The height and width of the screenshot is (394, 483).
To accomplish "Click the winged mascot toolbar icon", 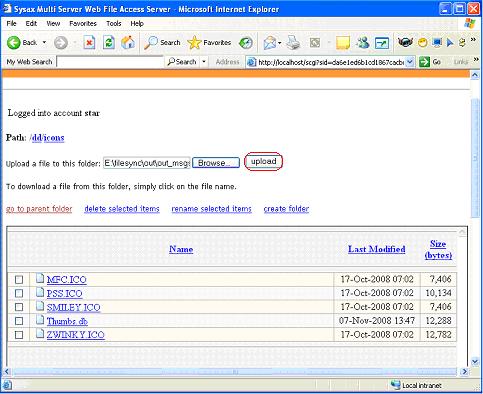I will coord(405,42).
